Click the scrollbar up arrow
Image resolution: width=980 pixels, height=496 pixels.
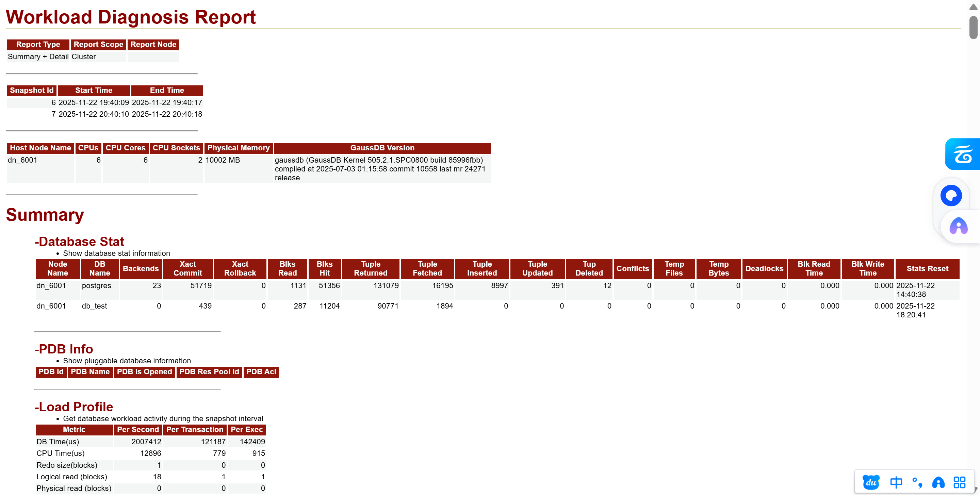(x=973, y=7)
